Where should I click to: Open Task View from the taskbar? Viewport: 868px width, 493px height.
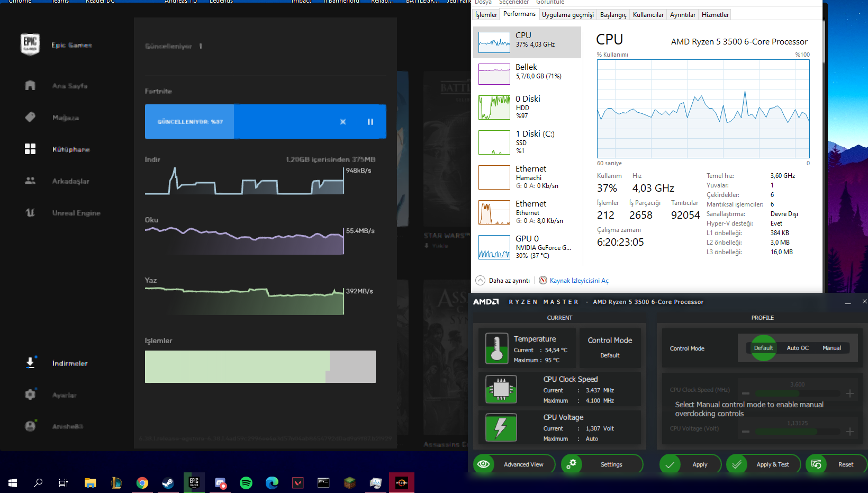point(64,482)
